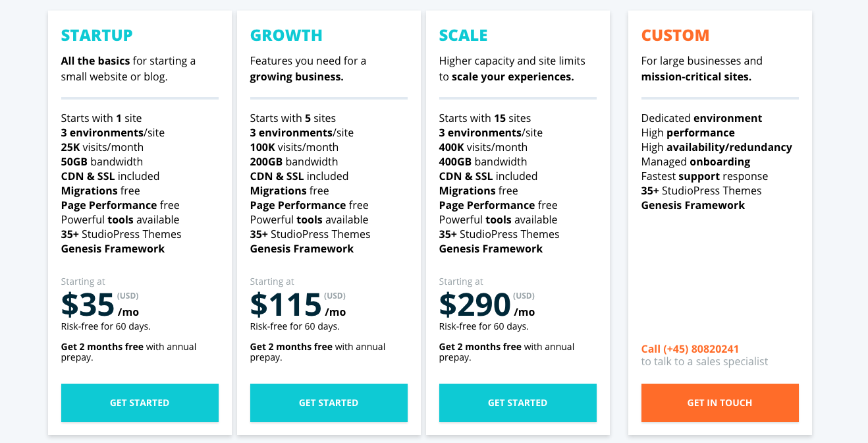Click the sales phone number (+45) 80820241
Image resolution: width=868 pixels, height=443 pixels.
tap(701, 349)
